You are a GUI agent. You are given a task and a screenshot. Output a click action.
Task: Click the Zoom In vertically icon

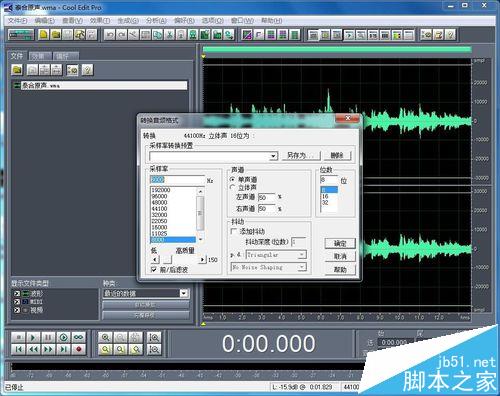pos(154,337)
